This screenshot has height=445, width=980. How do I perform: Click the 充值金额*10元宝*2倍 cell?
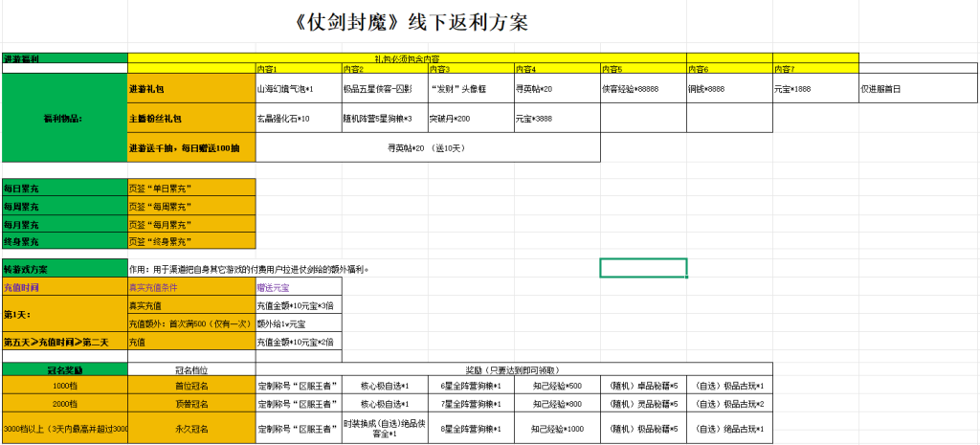pos(299,342)
